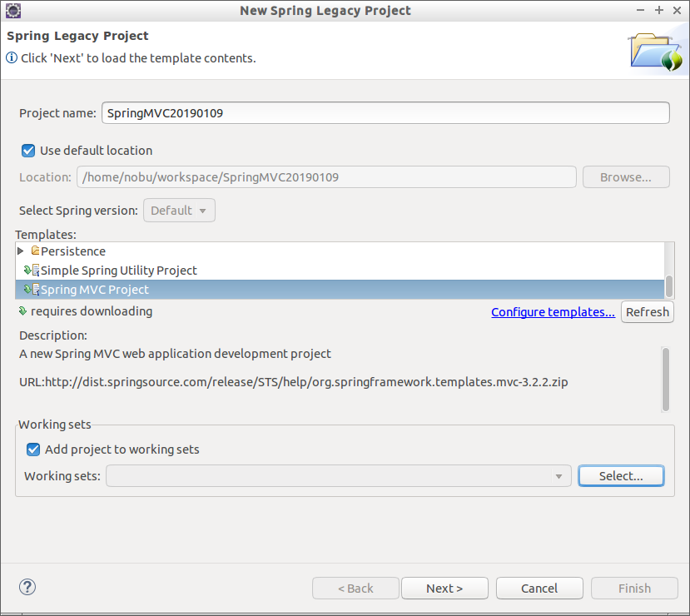Select the Persistence category row
The width and height of the screenshot is (690, 616).
coord(340,251)
